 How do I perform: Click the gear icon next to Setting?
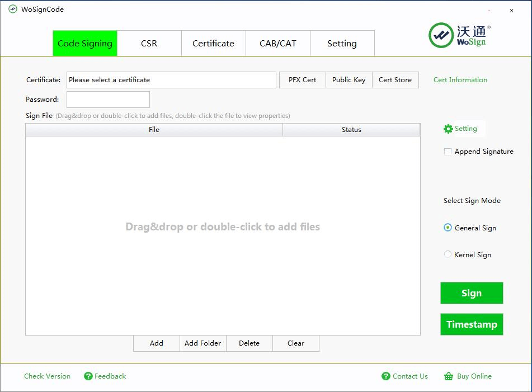click(448, 129)
